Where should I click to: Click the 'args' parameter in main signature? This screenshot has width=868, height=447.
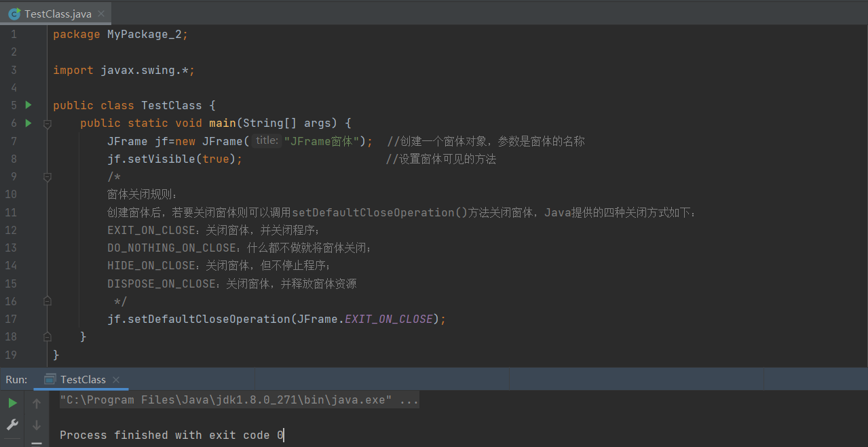point(318,123)
